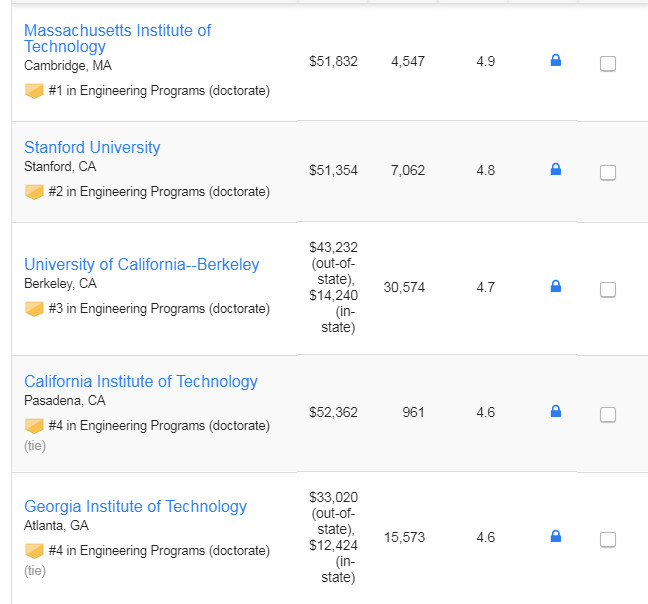The width and height of the screenshot is (648, 604).
Task: Tick the Georgia Institute of Technology checkbox
Action: [608, 540]
